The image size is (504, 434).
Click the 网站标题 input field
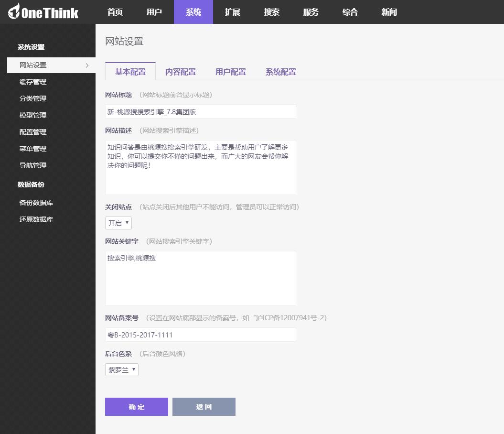coord(200,111)
